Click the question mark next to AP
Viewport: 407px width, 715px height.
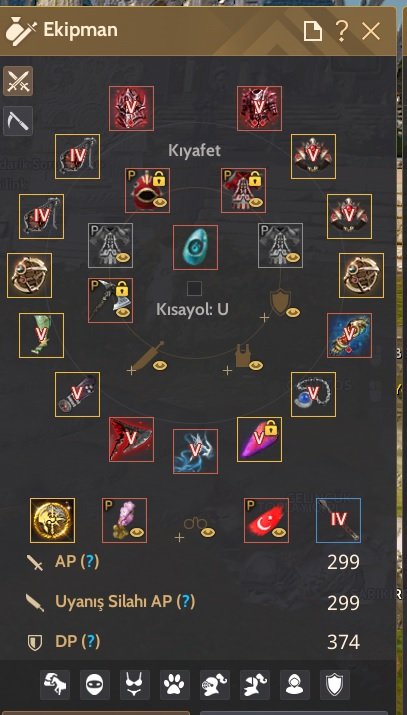tap(90, 562)
